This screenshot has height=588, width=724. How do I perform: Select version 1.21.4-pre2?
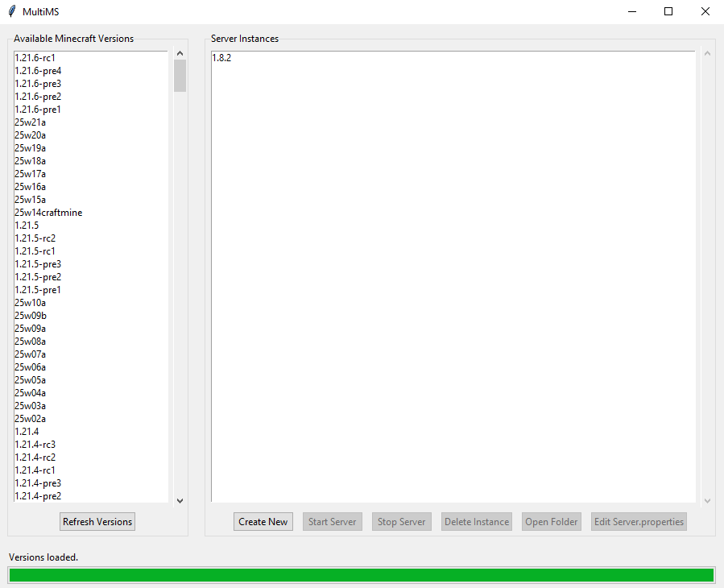[90, 497]
